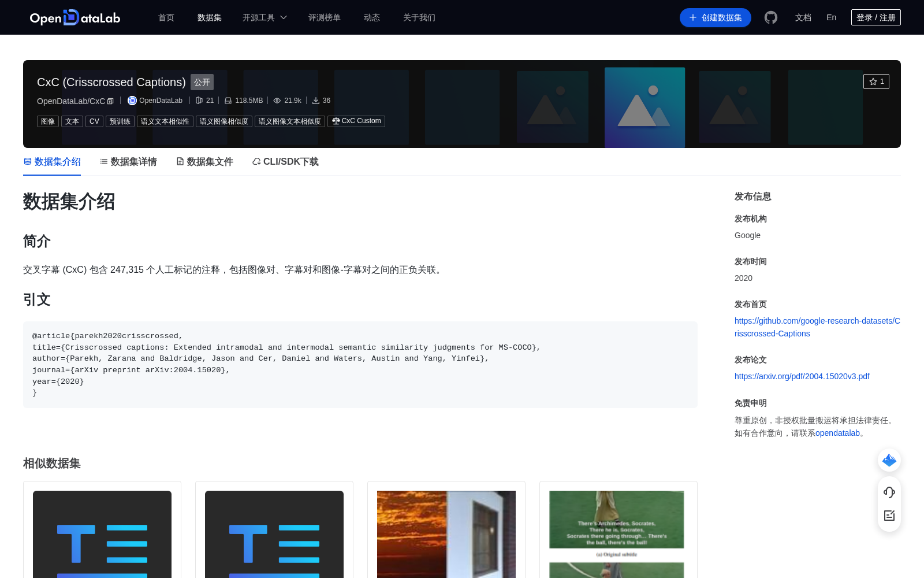
Task: Open 数据集 in the top navigation
Action: tap(210, 17)
